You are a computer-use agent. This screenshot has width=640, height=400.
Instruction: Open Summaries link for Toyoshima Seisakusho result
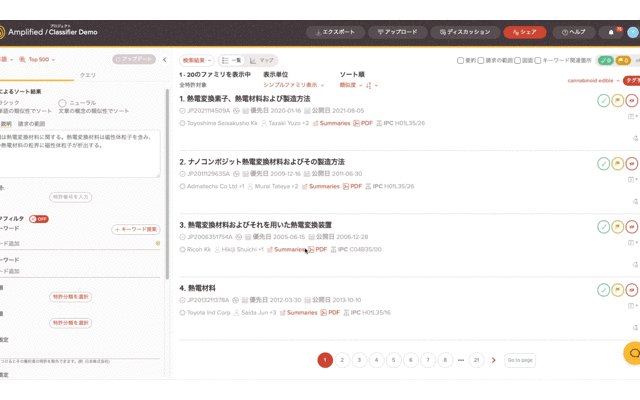pyautogui.click(x=331, y=123)
